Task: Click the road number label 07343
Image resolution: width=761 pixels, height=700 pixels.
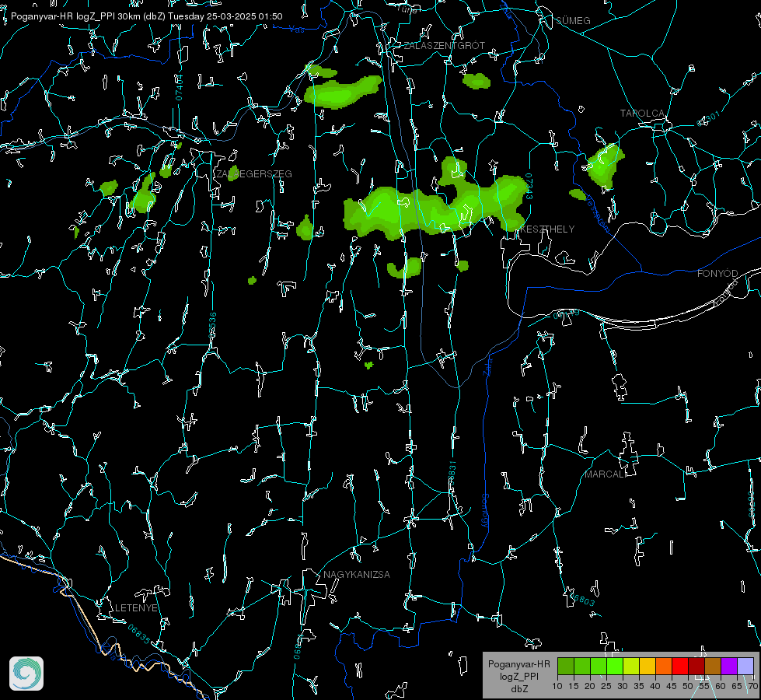Action: (529, 187)
